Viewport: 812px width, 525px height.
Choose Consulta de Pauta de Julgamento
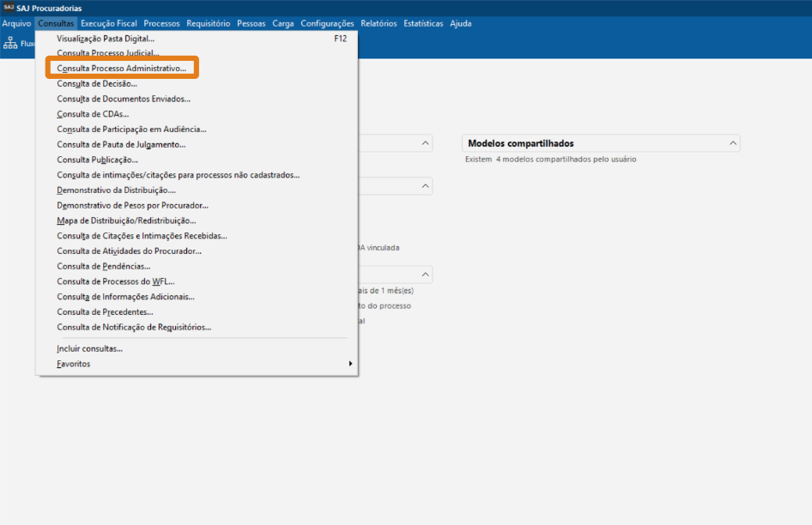point(121,144)
